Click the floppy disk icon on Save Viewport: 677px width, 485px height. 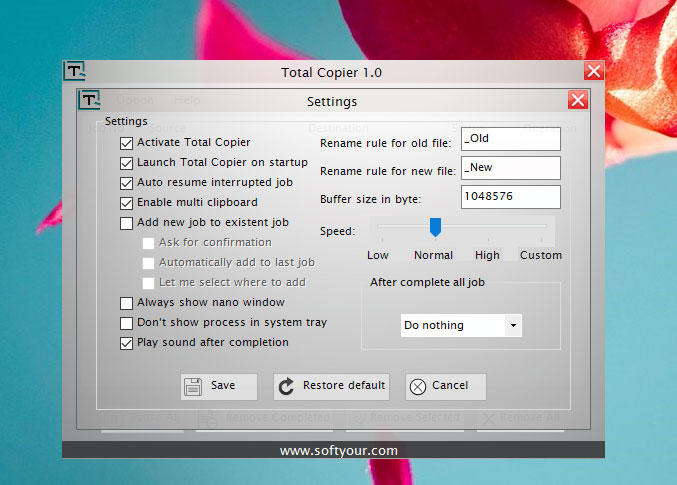tap(194, 386)
